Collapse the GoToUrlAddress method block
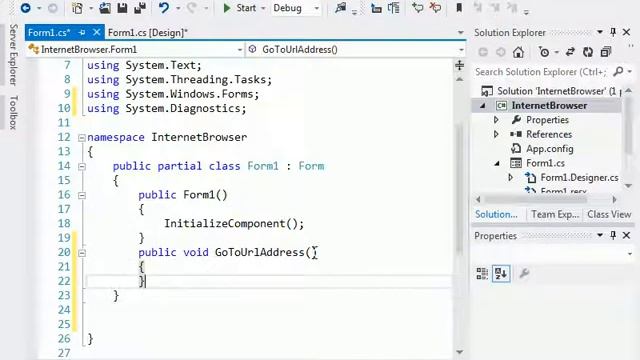The width and height of the screenshot is (640, 360). pyautogui.click(x=82, y=253)
